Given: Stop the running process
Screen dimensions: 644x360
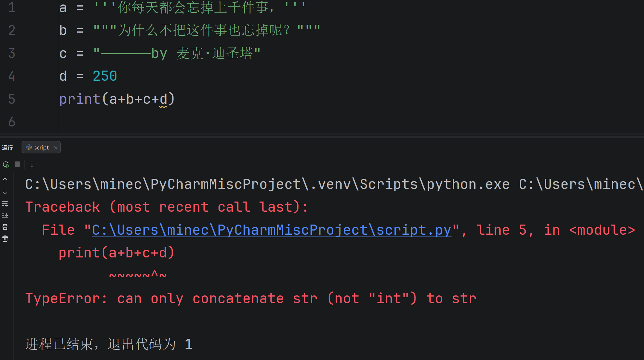Looking at the screenshot, I should tap(17, 164).
